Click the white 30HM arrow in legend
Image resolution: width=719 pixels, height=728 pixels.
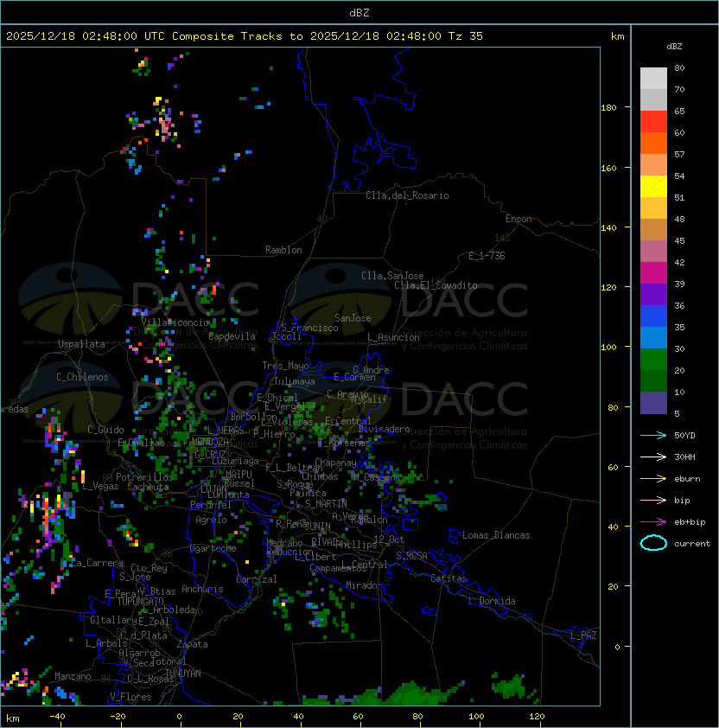click(653, 457)
